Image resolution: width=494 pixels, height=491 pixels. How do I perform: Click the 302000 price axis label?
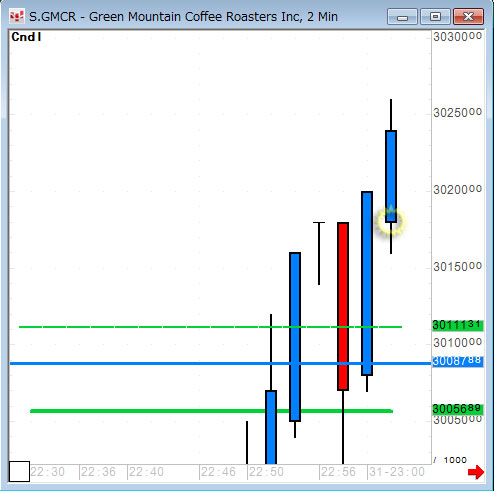[457, 190]
